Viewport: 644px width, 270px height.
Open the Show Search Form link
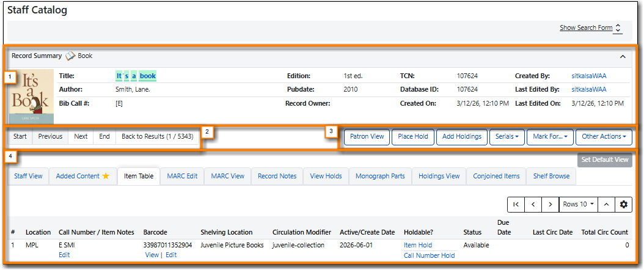(586, 28)
